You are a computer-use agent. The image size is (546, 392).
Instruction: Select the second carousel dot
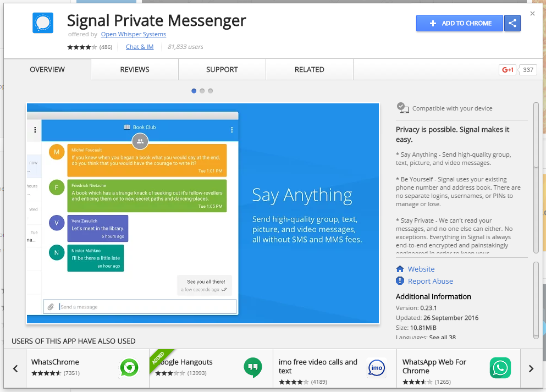[202, 91]
